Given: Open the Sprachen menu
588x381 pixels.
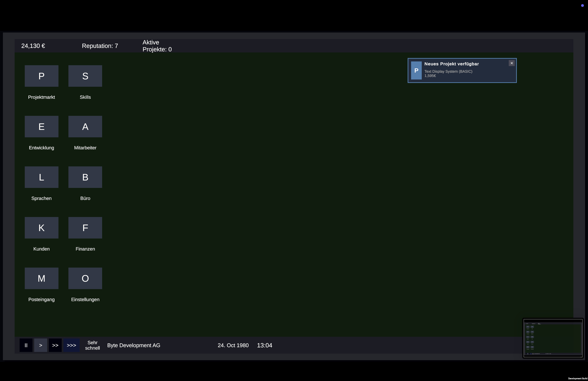Looking at the screenshot, I should click(41, 177).
